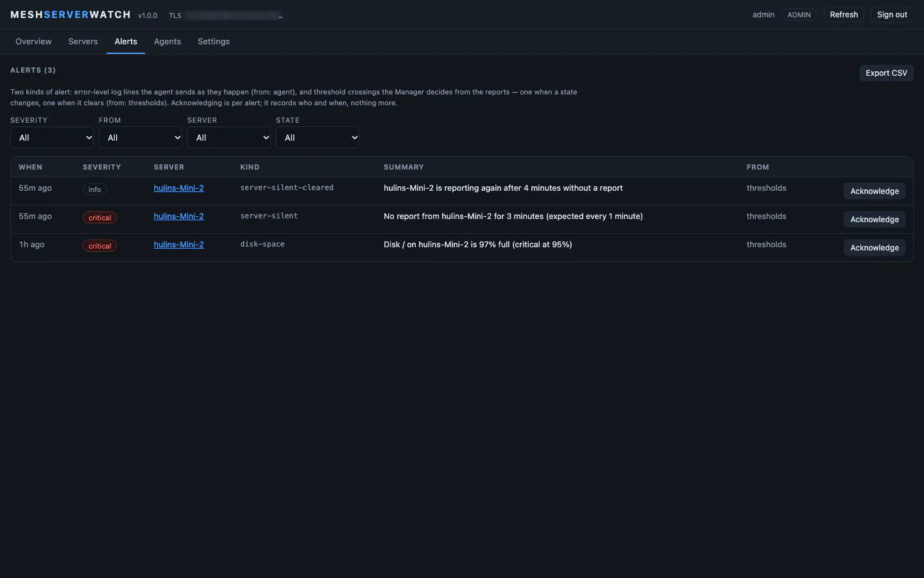The width and height of the screenshot is (924, 578).
Task: Open the From filter dropdown
Action: click(141, 137)
